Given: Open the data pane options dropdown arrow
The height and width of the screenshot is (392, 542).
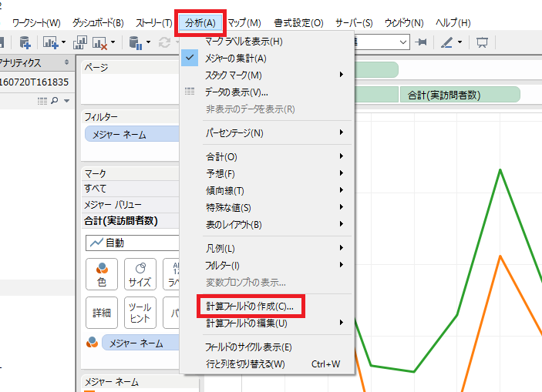Looking at the screenshot, I should 67,101.
